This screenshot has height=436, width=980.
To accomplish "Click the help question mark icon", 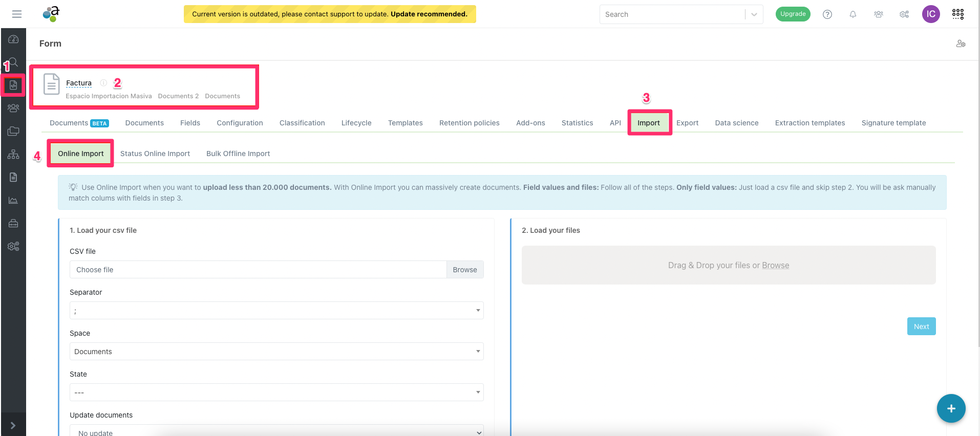I will tap(827, 14).
